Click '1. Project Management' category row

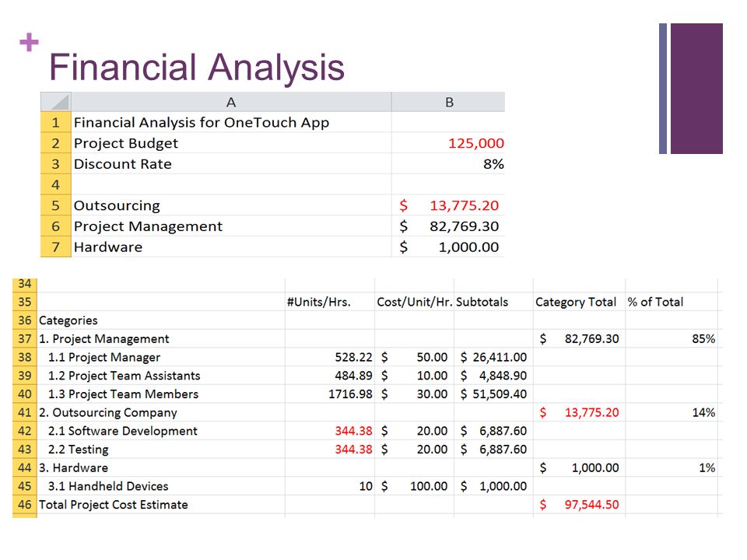point(103,338)
